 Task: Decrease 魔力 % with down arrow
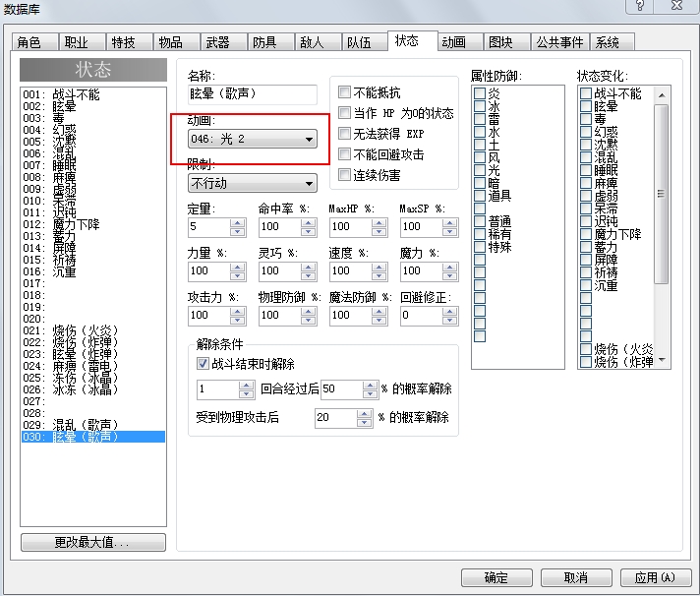[449, 275]
